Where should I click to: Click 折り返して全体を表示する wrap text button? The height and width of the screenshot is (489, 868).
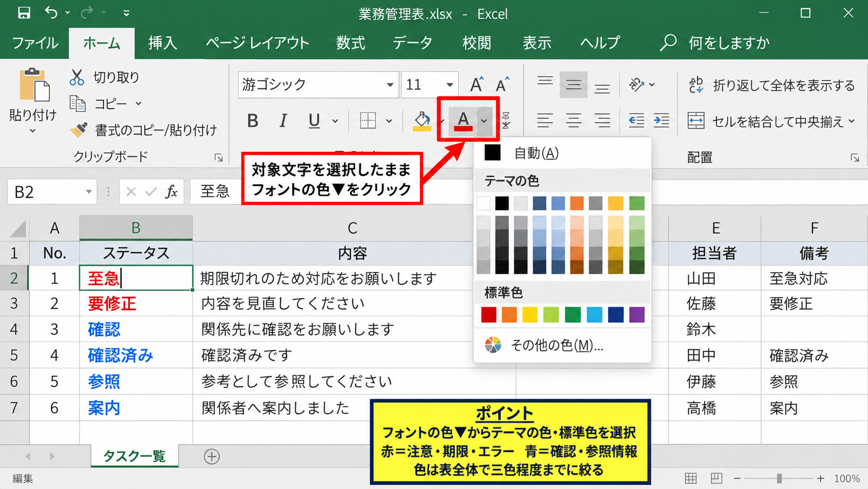pos(771,85)
